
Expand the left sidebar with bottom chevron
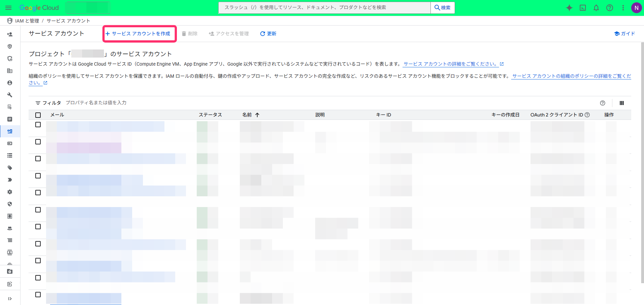(x=10, y=299)
